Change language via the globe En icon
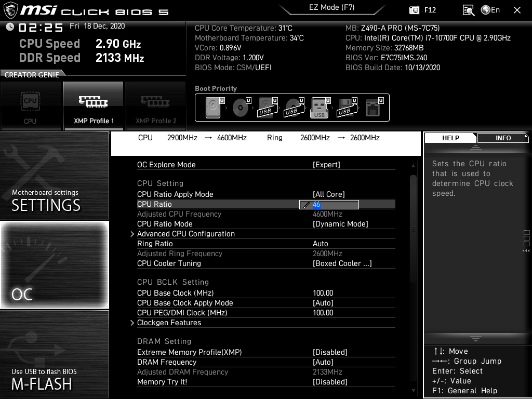532x399 pixels. coord(490,10)
